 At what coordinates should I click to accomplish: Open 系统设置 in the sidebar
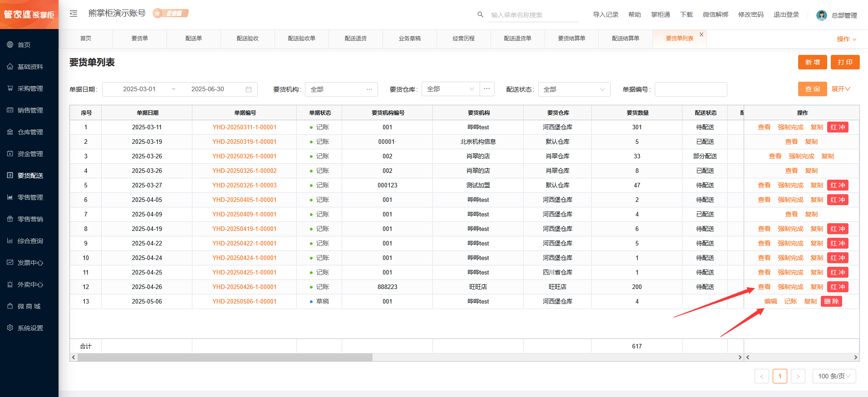click(x=30, y=328)
